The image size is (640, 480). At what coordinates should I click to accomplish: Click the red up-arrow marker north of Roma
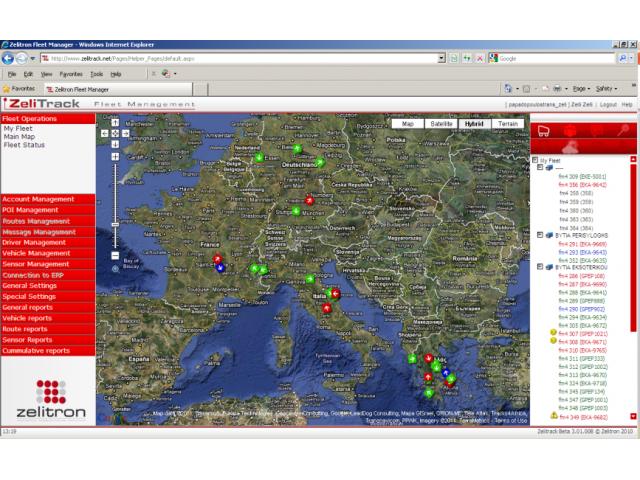(x=327, y=308)
